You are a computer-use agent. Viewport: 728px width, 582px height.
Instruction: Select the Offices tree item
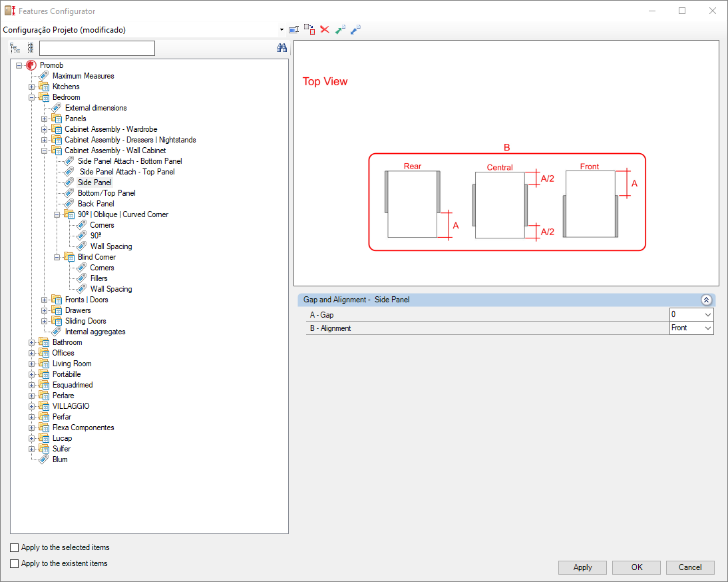(63, 353)
